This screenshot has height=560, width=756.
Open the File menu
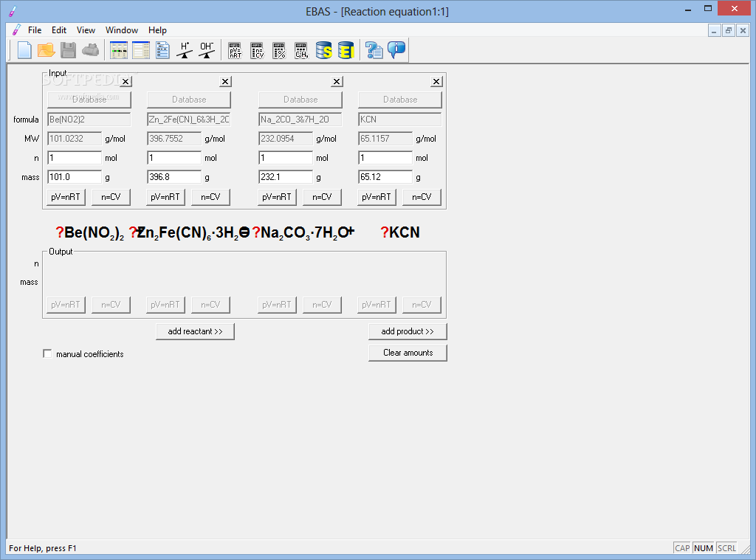coord(35,30)
